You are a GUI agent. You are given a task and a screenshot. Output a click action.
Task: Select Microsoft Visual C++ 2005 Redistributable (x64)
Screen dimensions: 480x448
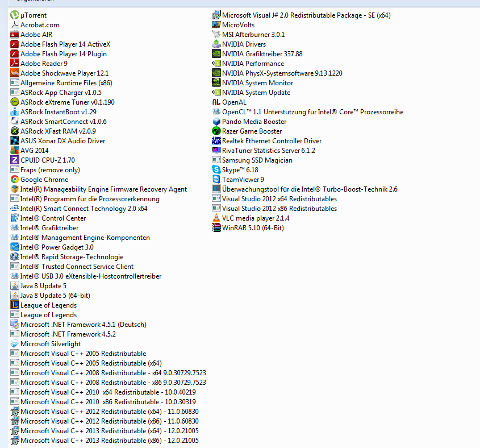[x=86, y=363]
